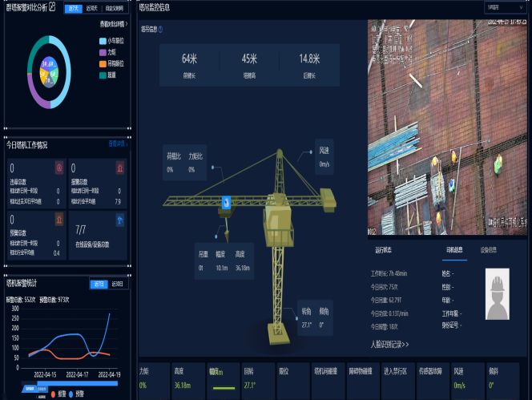Open 查看详情 link in 今日塔机工作情况
532x400 pixels.
coord(118,144)
